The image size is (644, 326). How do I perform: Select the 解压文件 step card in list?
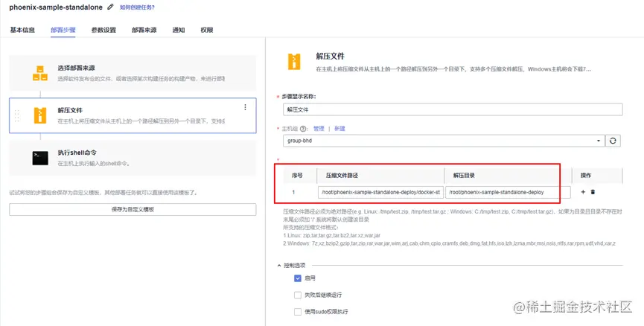click(x=133, y=115)
